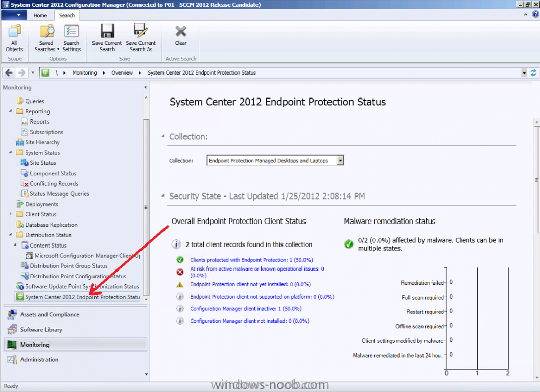Viewport: 540px width, 392px height.
Task: Refresh the view from the address bar
Action: click(x=533, y=72)
